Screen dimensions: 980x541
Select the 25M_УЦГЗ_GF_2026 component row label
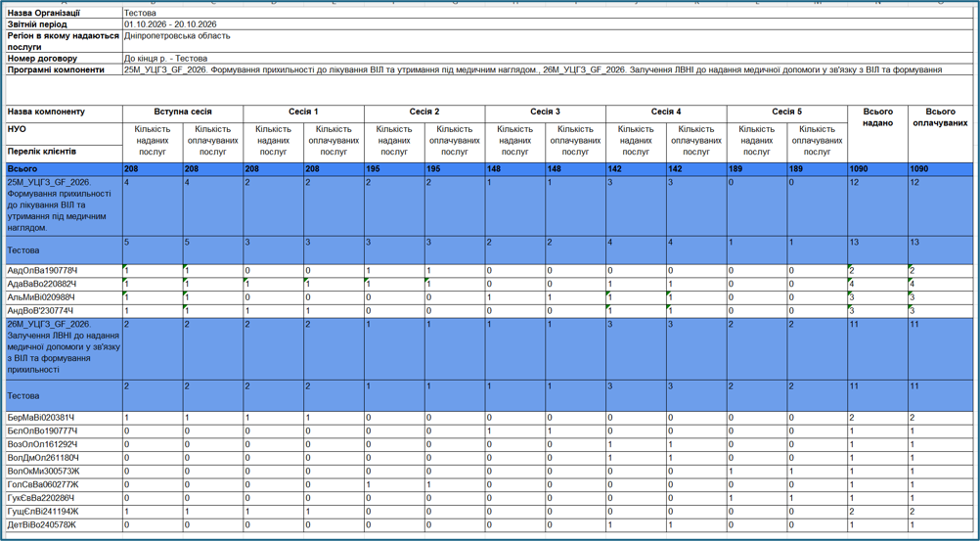[65, 205]
